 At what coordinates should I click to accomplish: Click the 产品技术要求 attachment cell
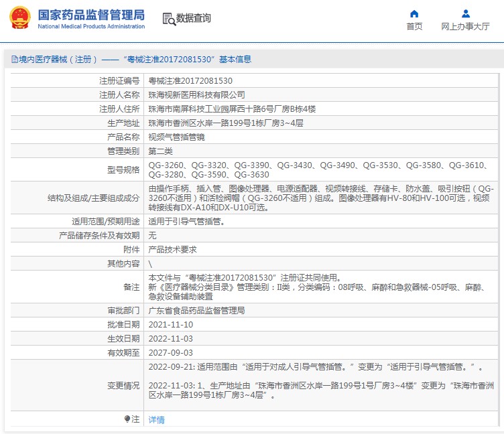tap(172, 249)
